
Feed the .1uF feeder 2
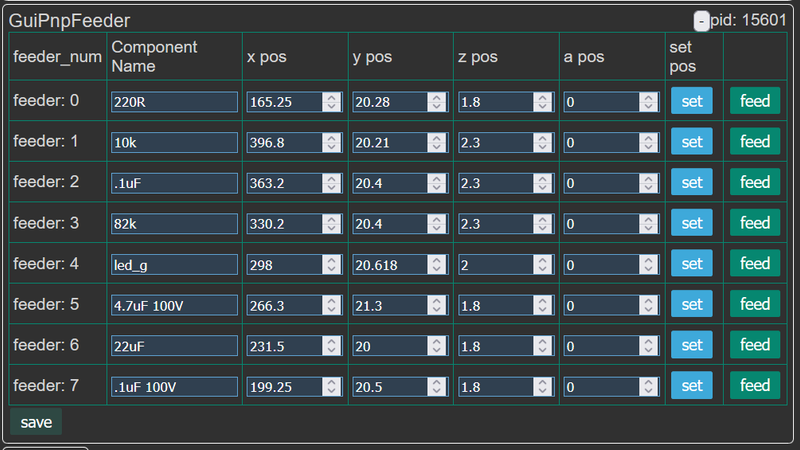[755, 183]
